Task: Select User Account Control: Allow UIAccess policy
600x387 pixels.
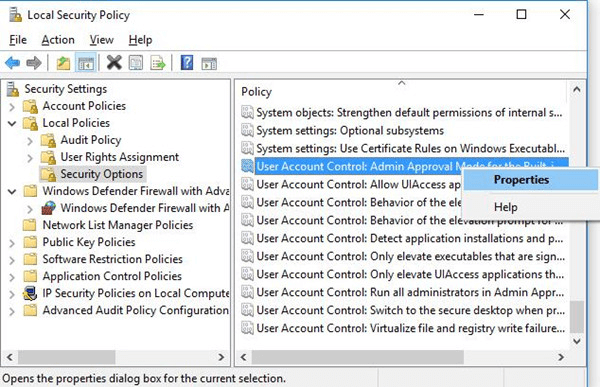Action: pyautogui.click(x=359, y=185)
